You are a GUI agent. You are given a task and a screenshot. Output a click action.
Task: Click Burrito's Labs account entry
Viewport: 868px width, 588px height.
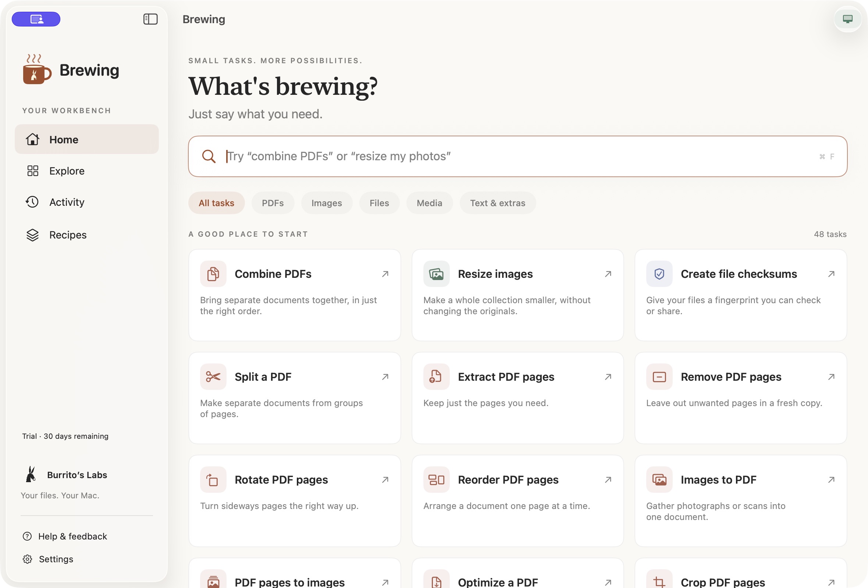pos(66,474)
